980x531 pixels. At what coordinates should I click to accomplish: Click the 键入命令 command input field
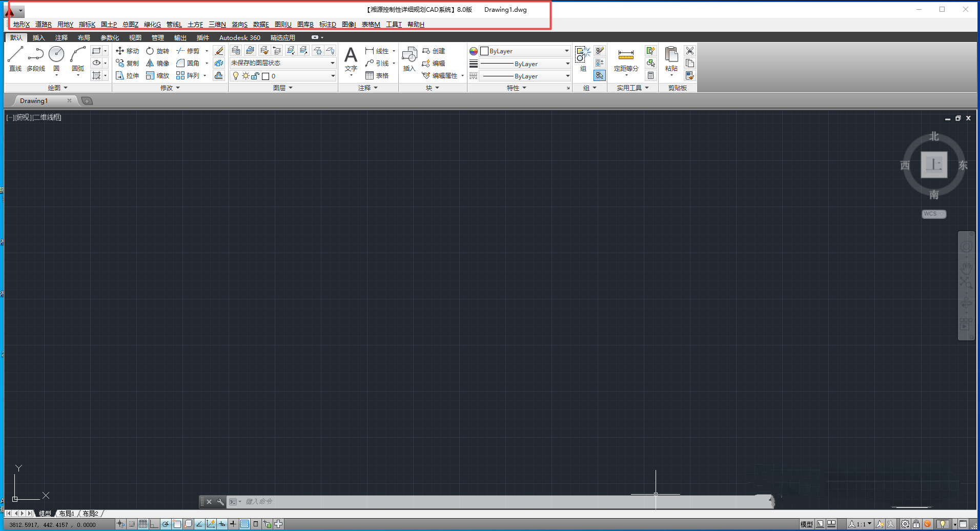[x=461, y=501]
